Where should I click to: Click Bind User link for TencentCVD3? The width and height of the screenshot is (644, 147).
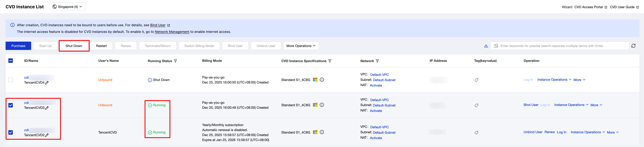click(x=531, y=105)
